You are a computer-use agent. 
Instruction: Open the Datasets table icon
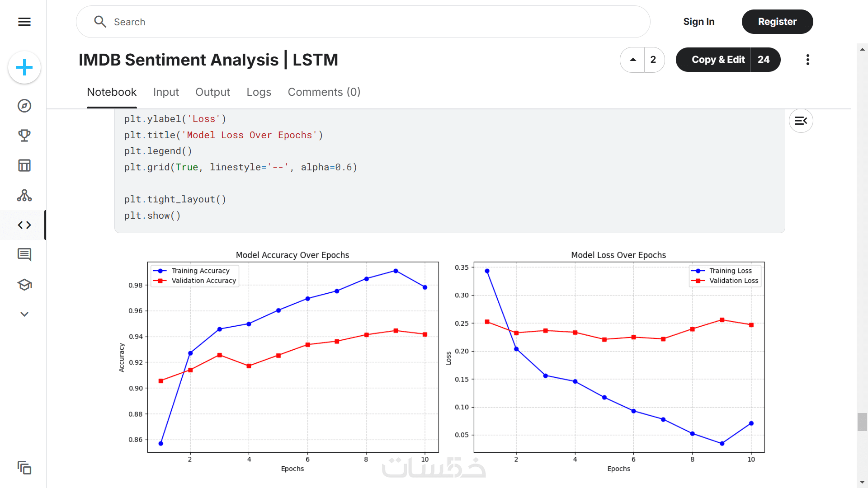[x=24, y=165]
